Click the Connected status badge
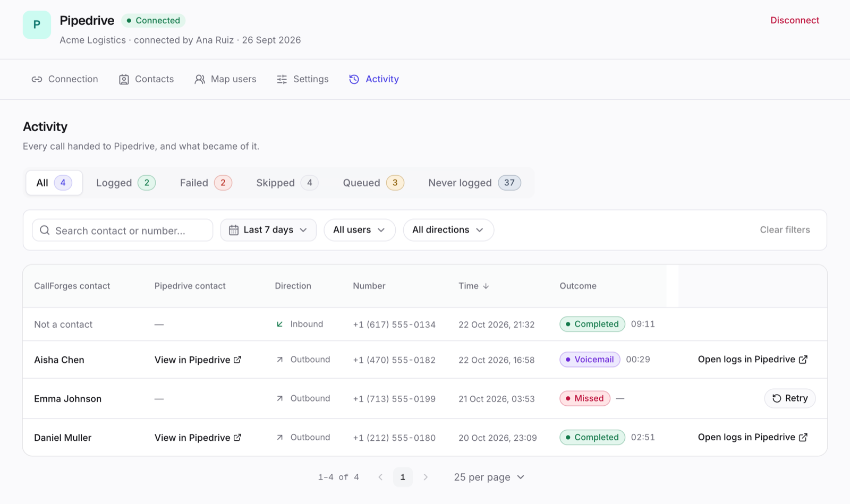850x504 pixels. [x=154, y=20]
